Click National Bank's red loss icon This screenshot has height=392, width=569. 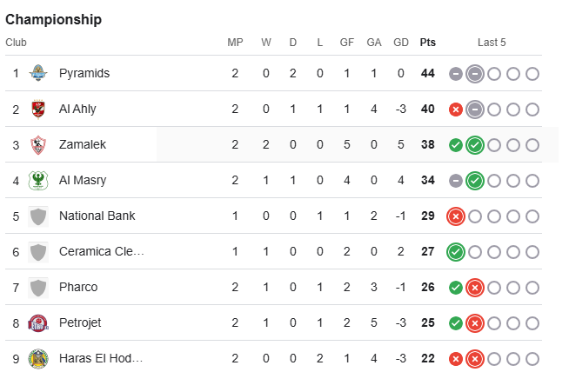pos(456,216)
